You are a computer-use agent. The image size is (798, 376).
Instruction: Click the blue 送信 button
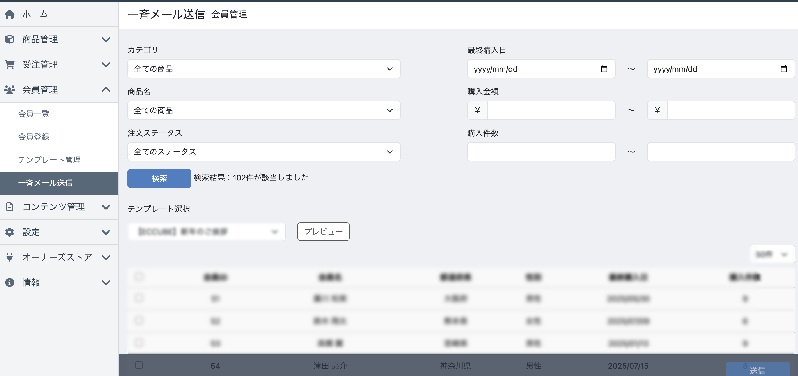pyautogui.click(x=757, y=370)
